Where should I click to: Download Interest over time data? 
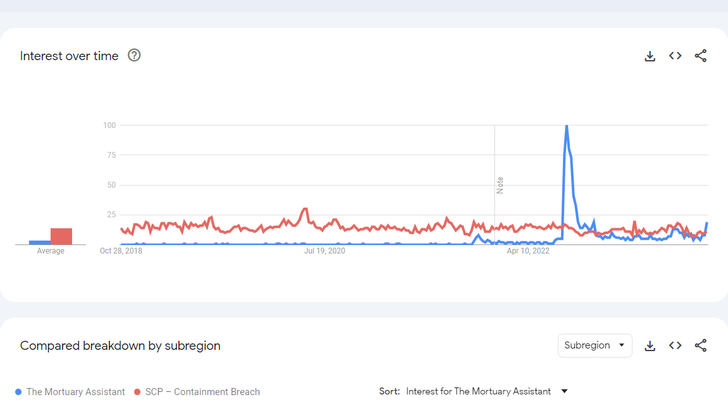pyautogui.click(x=650, y=56)
